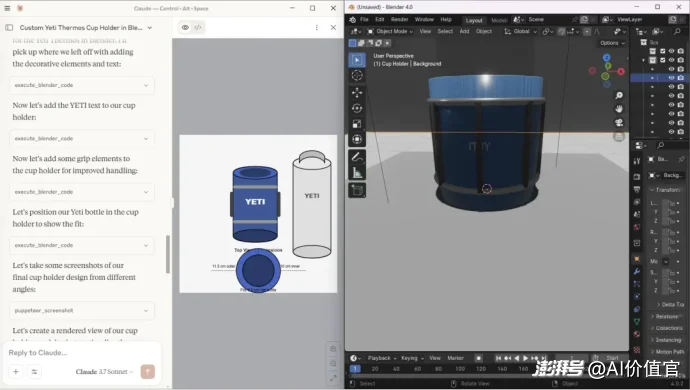Open the Object Mode dropdown

(390, 31)
